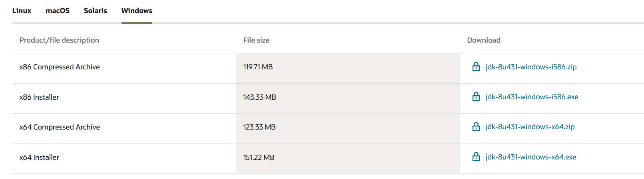Switch to the macOS tab
The height and width of the screenshot is (179, 644).
(58, 11)
